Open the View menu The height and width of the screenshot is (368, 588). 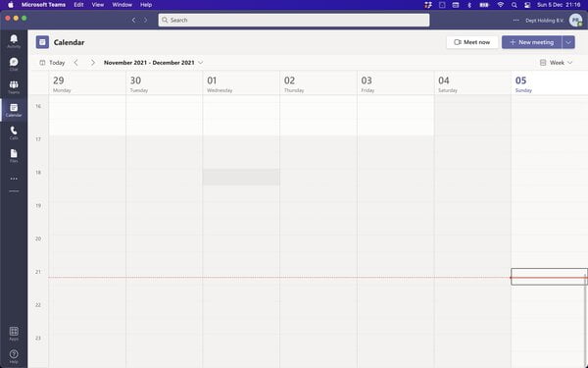click(97, 5)
